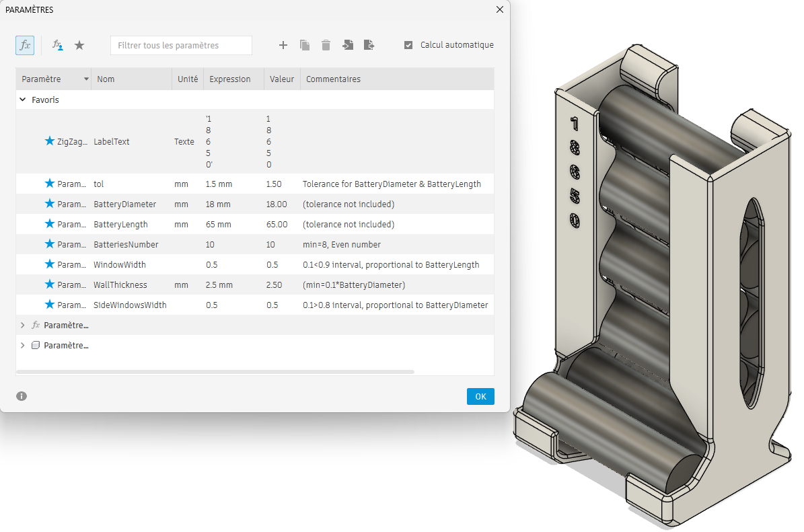Show favorites star filter in toolbar

(79, 45)
